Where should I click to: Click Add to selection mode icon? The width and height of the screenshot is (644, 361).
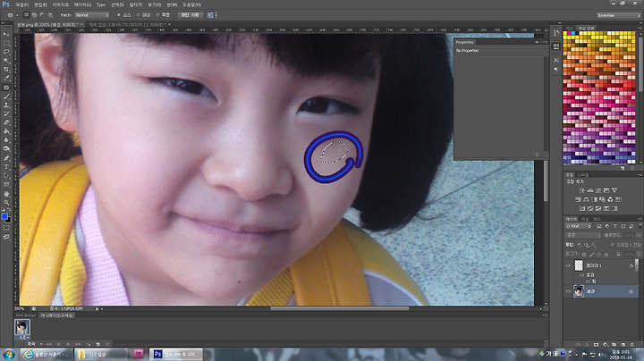pyautogui.click(x=34, y=15)
